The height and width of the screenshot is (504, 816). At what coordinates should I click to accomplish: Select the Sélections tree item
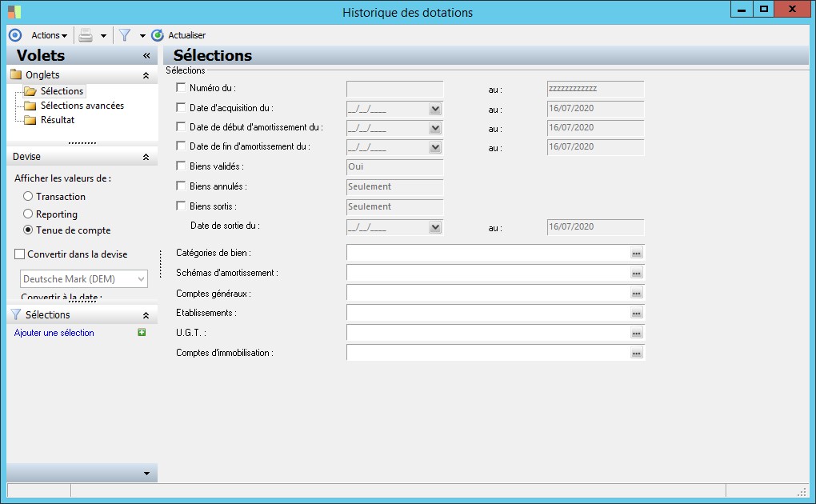point(54,91)
